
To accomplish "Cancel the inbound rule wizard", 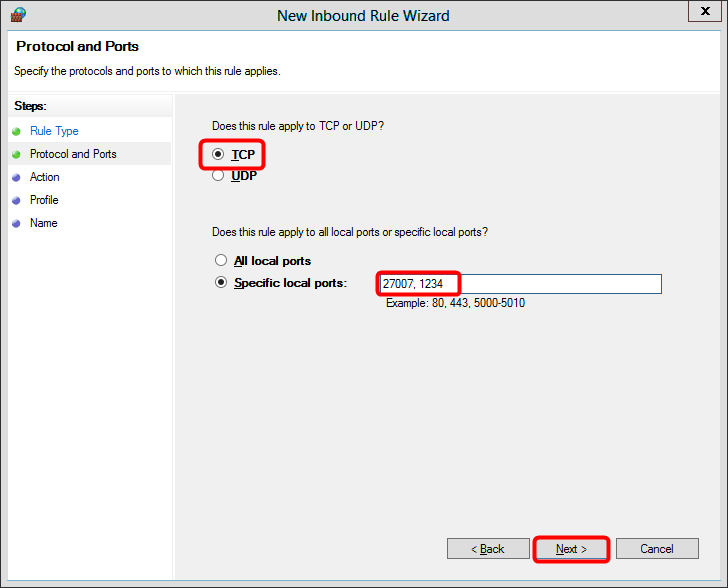I will 657,549.
